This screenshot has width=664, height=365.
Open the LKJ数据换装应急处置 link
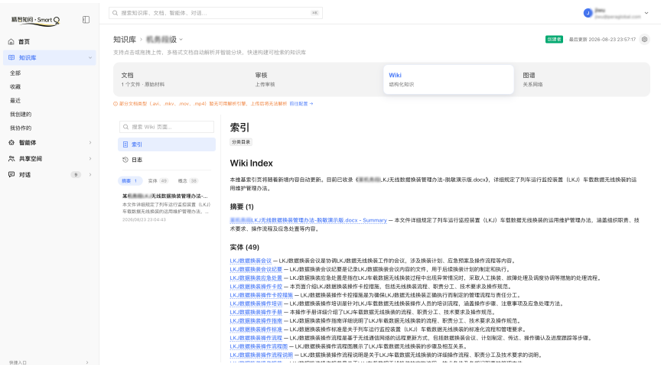(x=256, y=278)
